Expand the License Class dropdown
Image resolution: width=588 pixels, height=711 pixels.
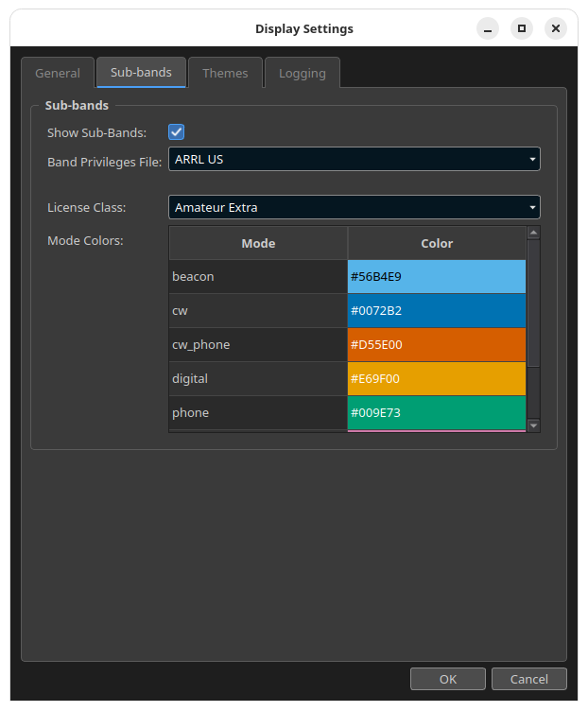355,207
